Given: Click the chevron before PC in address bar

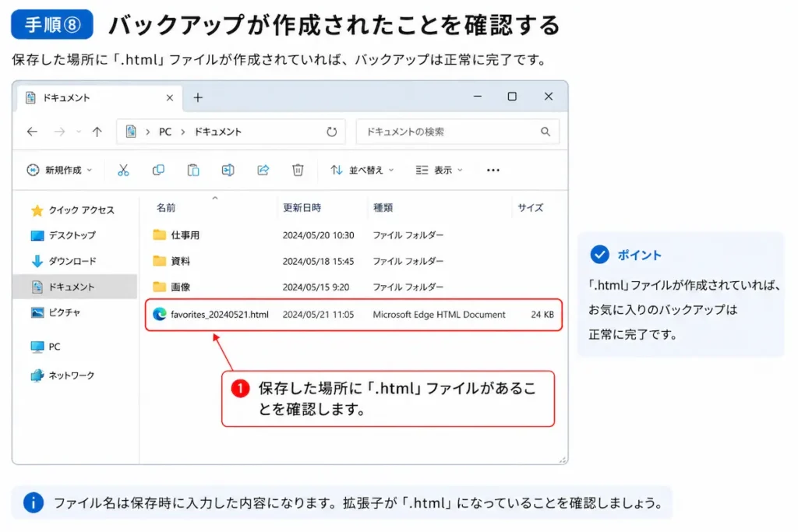Looking at the screenshot, I should (147, 132).
